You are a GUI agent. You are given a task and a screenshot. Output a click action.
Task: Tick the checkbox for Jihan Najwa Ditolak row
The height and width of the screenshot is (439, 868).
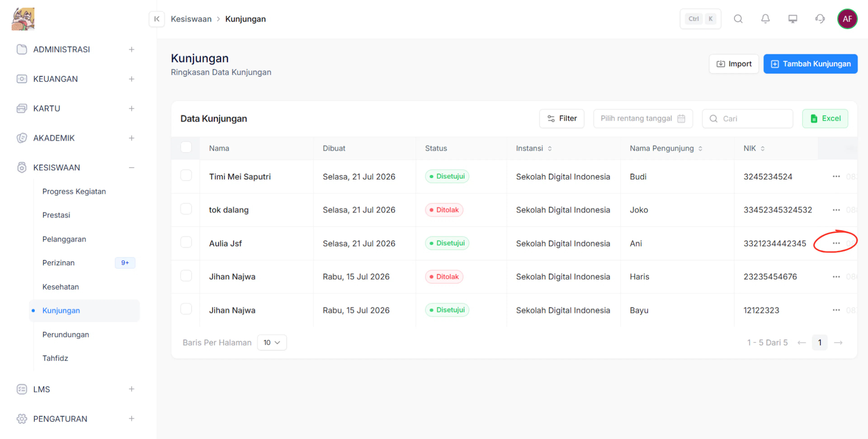point(186,275)
